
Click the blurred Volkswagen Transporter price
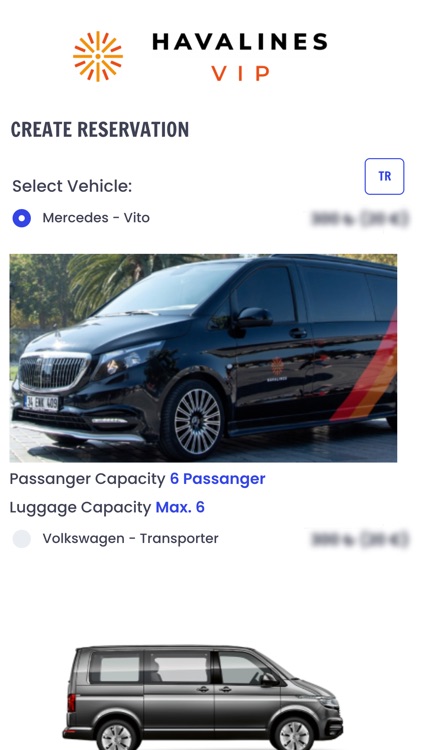tap(360, 539)
